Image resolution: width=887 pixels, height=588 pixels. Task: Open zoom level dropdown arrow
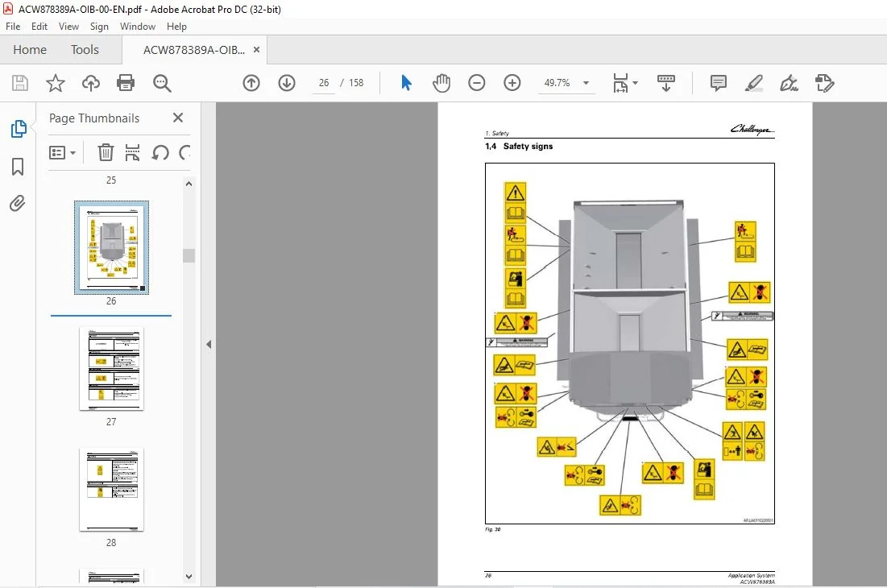coord(586,83)
